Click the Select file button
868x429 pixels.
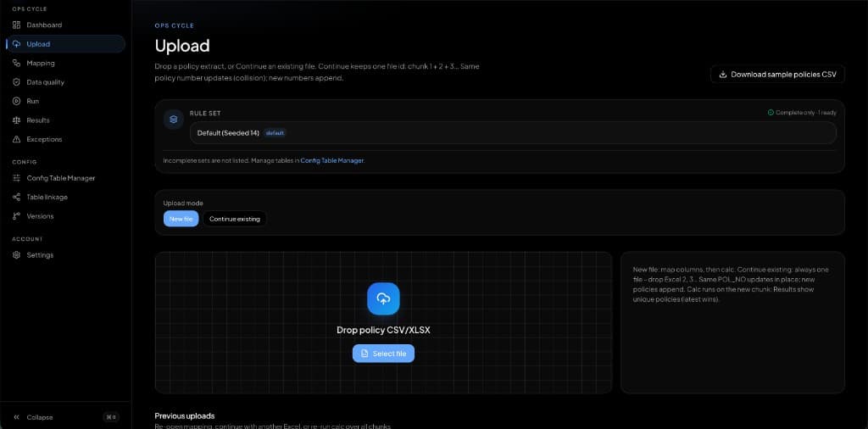(383, 354)
